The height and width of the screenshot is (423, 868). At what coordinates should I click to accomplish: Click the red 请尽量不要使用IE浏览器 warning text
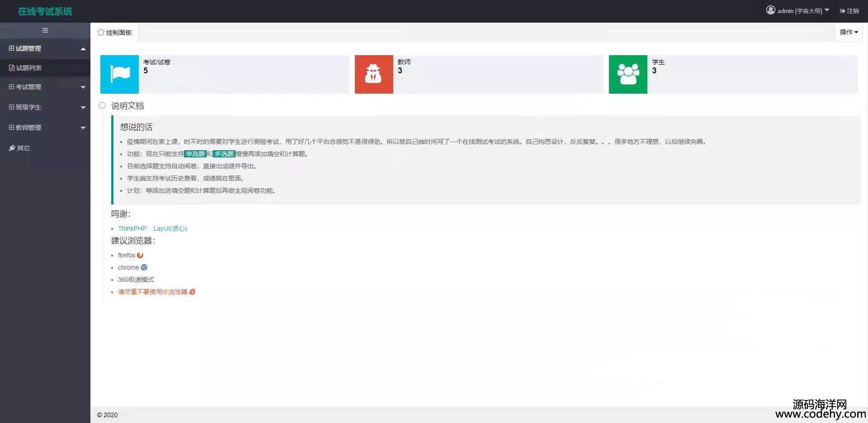[x=152, y=292]
